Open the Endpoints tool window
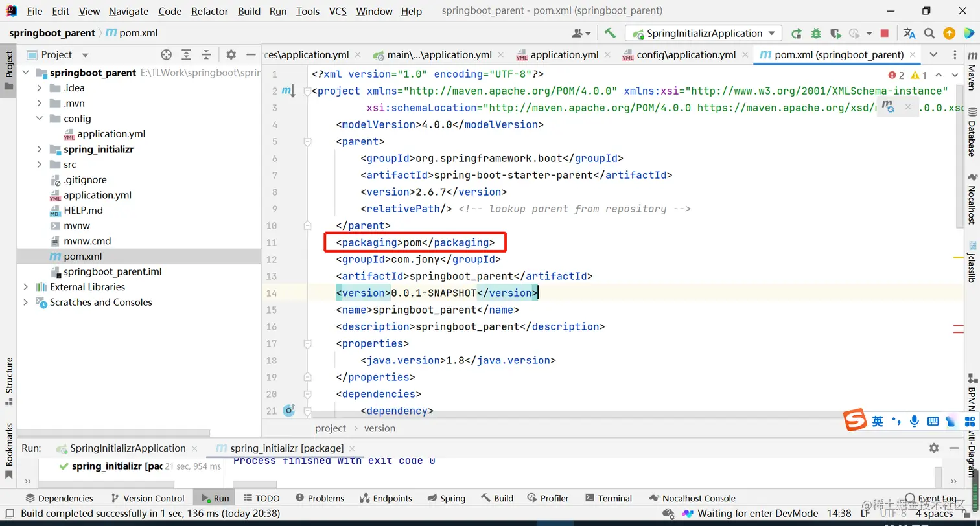 (386, 498)
